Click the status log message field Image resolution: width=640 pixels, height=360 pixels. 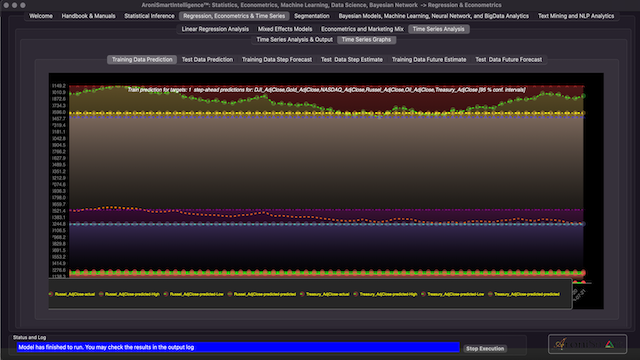pos(238,347)
